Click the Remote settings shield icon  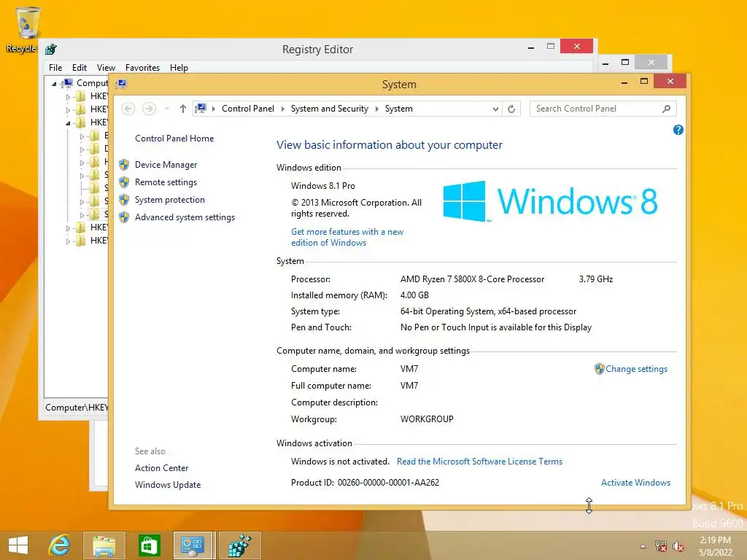click(124, 182)
